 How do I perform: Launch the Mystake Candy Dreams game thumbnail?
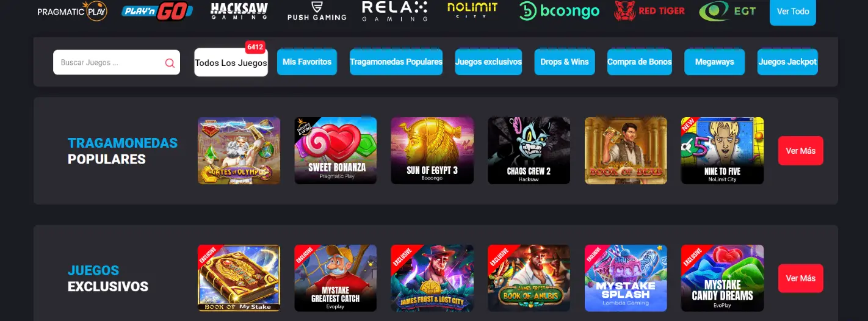click(x=723, y=278)
